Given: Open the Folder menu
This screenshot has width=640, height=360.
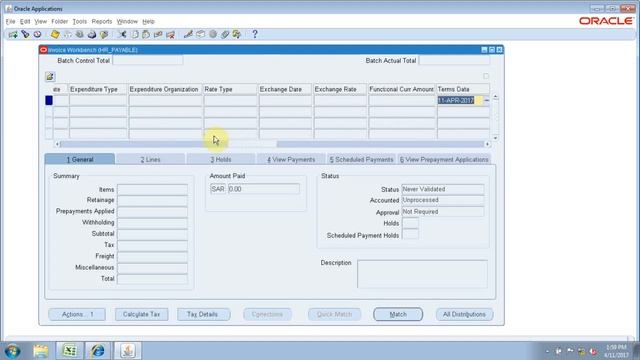Looking at the screenshot, I should pyautogui.click(x=60, y=21).
